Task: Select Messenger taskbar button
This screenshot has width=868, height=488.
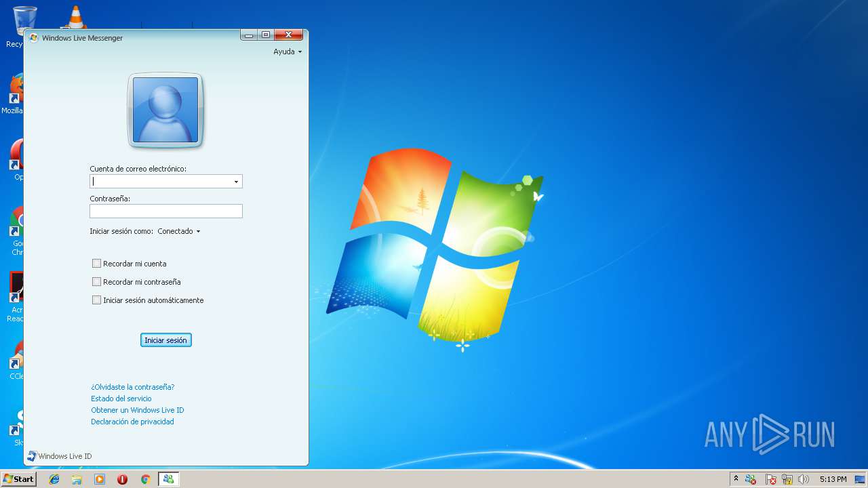Action: coord(168,479)
